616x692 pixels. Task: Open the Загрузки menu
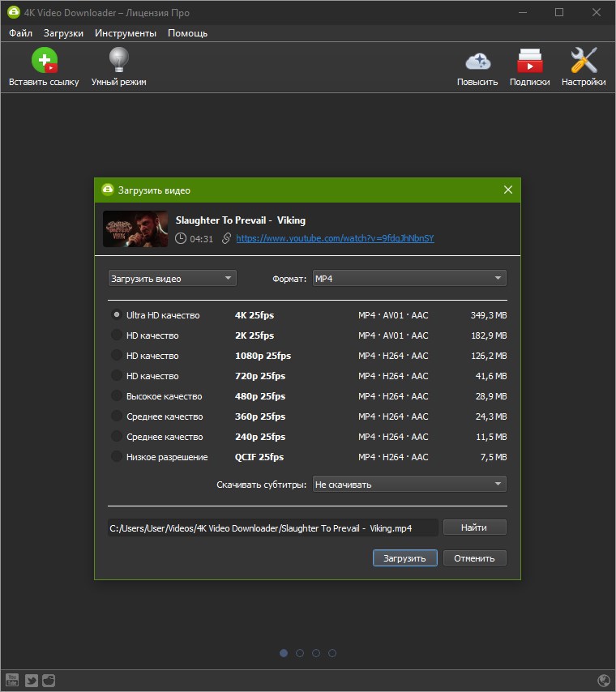pyautogui.click(x=63, y=33)
